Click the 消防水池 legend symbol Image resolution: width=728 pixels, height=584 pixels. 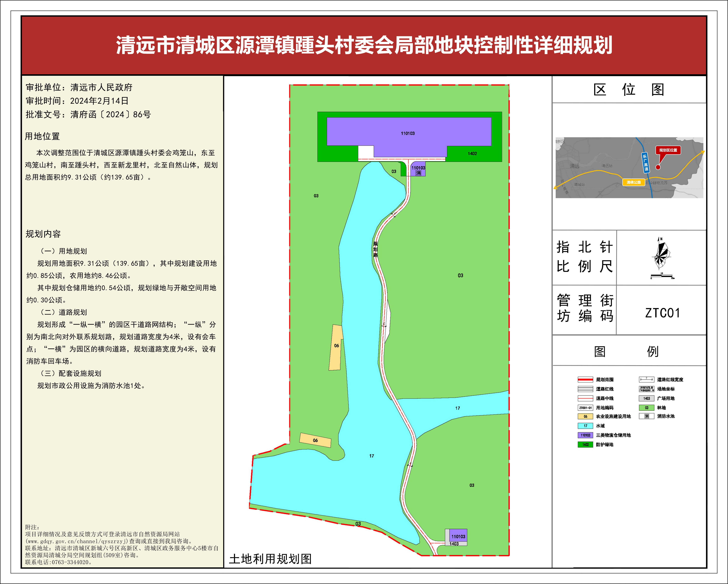tap(646, 416)
